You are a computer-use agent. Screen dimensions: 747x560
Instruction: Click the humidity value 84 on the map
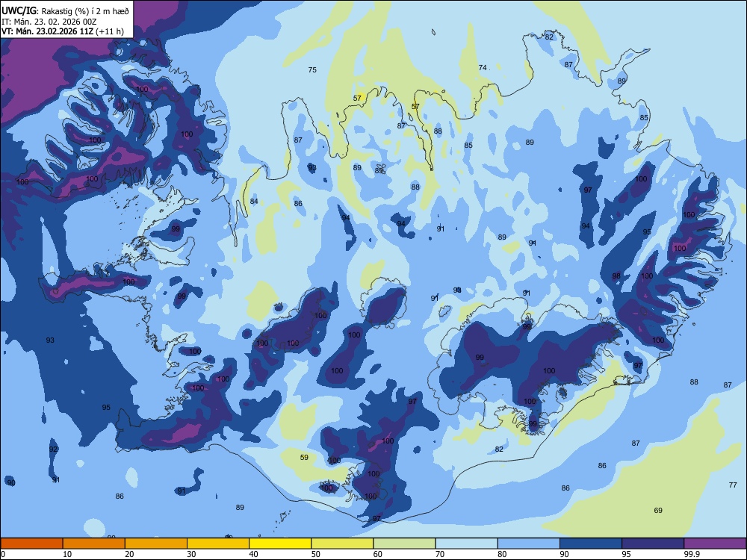coord(254,201)
